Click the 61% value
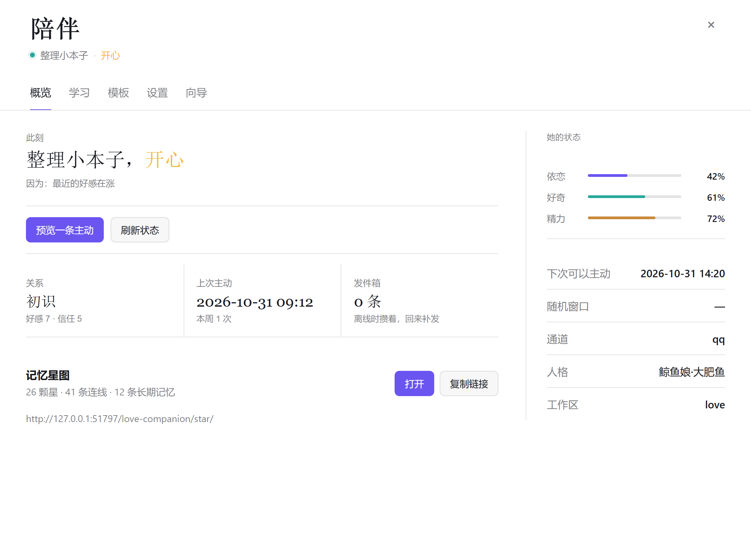This screenshot has height=560, width=751. pyautogui.click(x=716, y=198)
